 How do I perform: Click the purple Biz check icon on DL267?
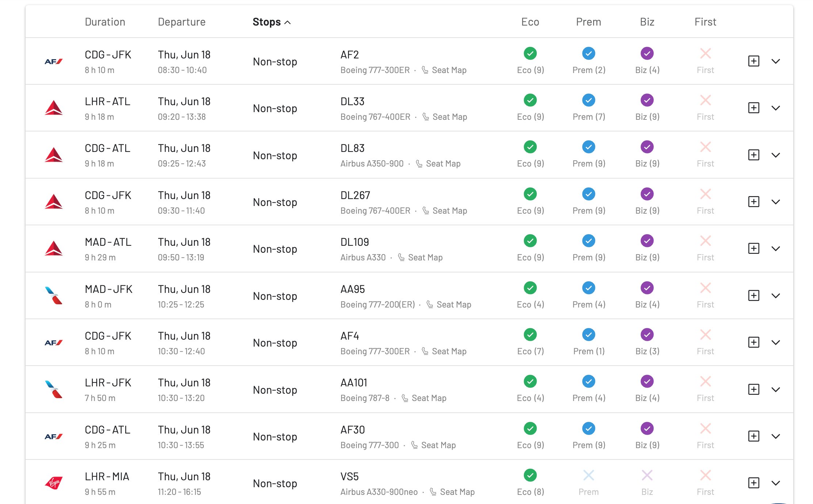[646, 194]
